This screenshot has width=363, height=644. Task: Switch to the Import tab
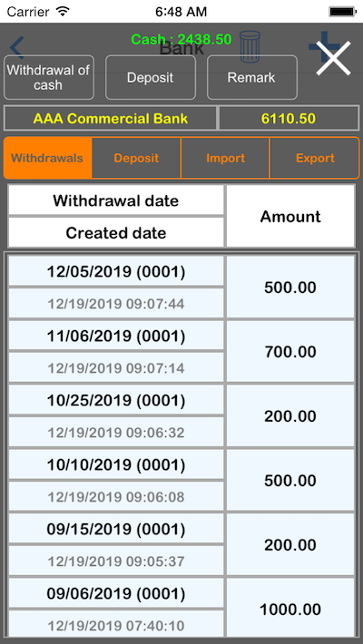point(225,158)
